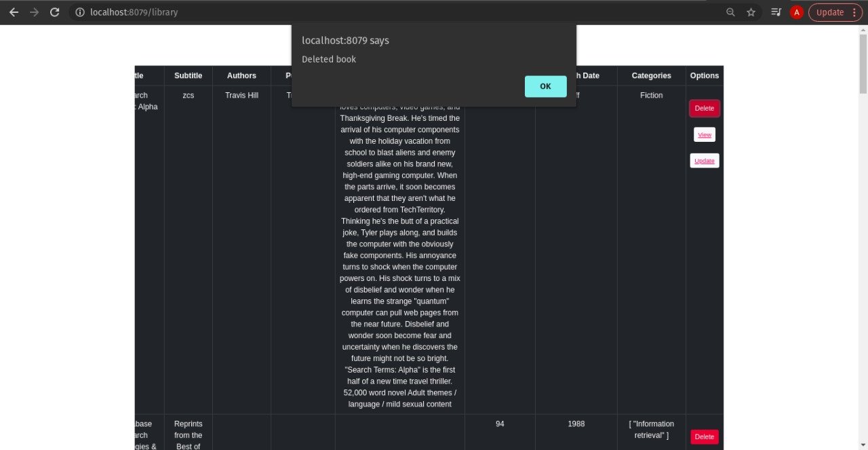Open the red profile avatar 'A'

(797, 12)
